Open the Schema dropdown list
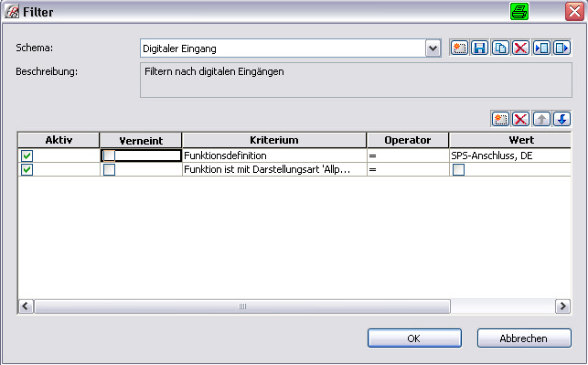 pos(433,48)
